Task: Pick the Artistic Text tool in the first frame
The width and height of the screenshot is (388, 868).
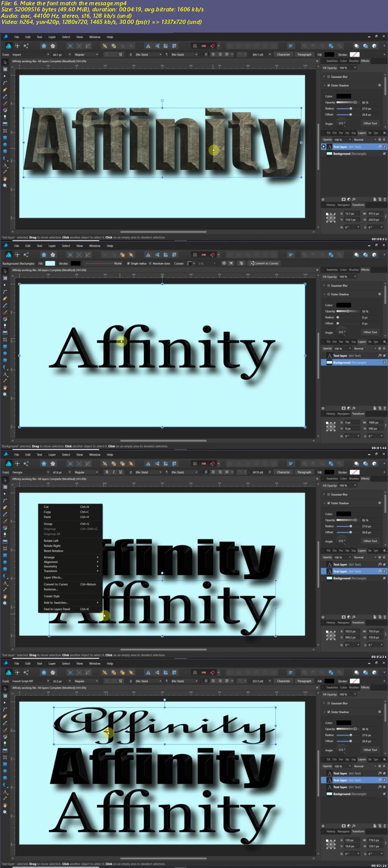Action: tap(5, 165)
